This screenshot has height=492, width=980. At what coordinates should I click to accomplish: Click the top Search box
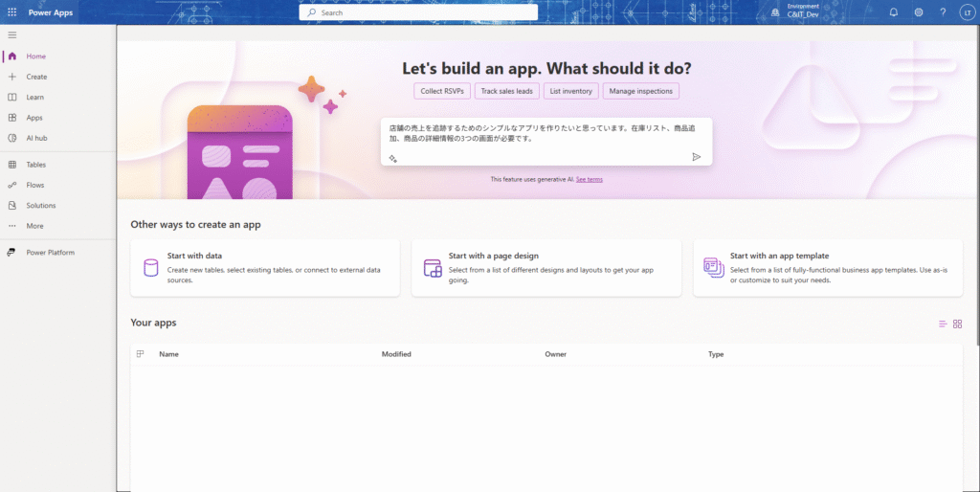click(418, 12)
